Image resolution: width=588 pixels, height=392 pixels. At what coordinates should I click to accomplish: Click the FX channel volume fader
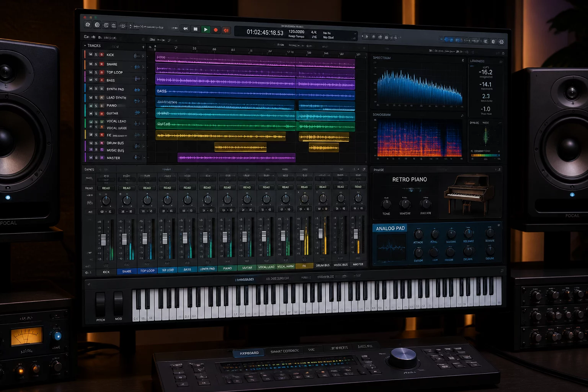(x=302, y=235)
